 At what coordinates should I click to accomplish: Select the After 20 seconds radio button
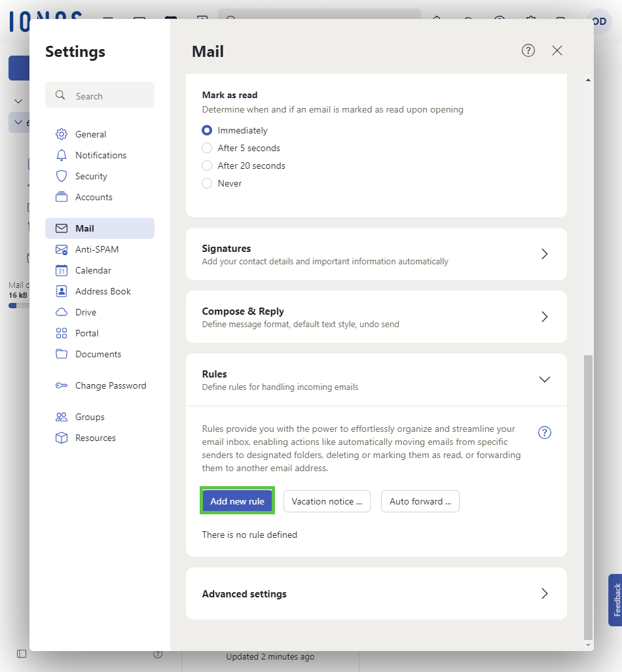(x=207, y=166)
